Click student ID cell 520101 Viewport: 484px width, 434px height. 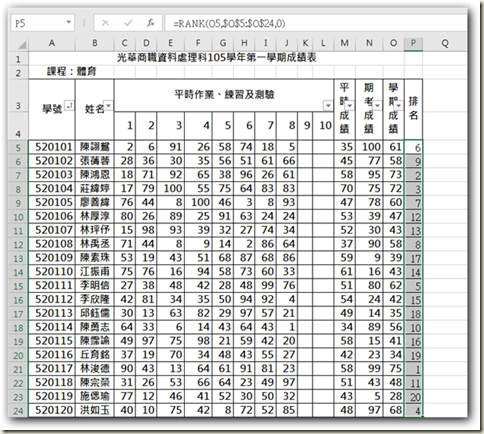point(52,147)
